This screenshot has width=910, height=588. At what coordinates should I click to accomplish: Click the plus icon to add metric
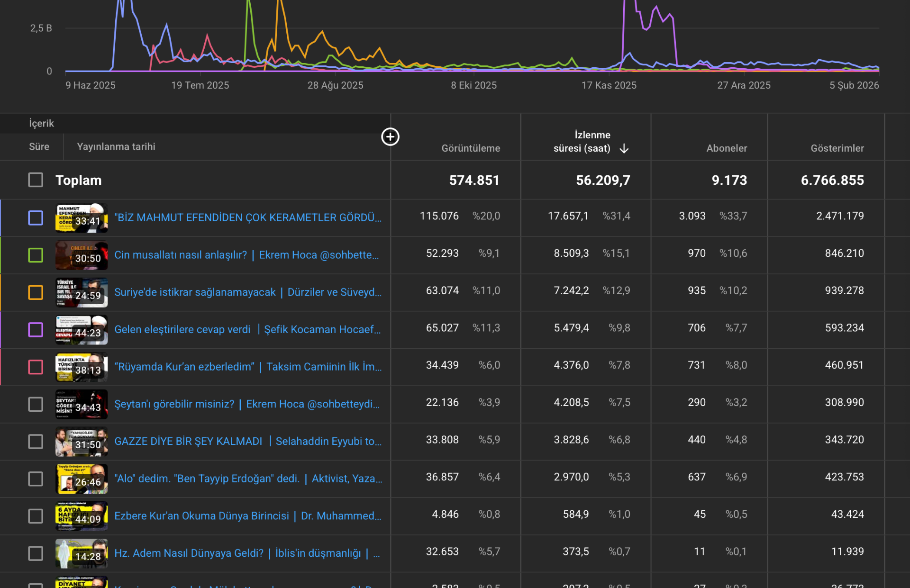point(390,137)
